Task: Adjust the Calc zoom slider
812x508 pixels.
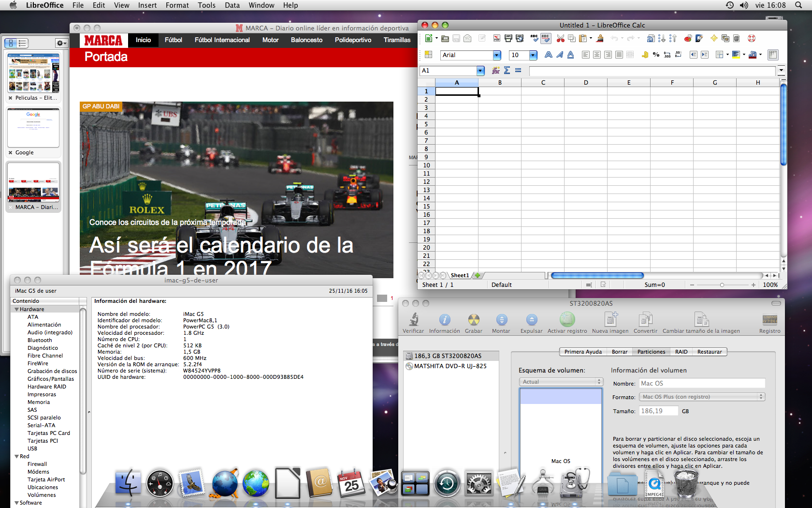Action: 722,285
